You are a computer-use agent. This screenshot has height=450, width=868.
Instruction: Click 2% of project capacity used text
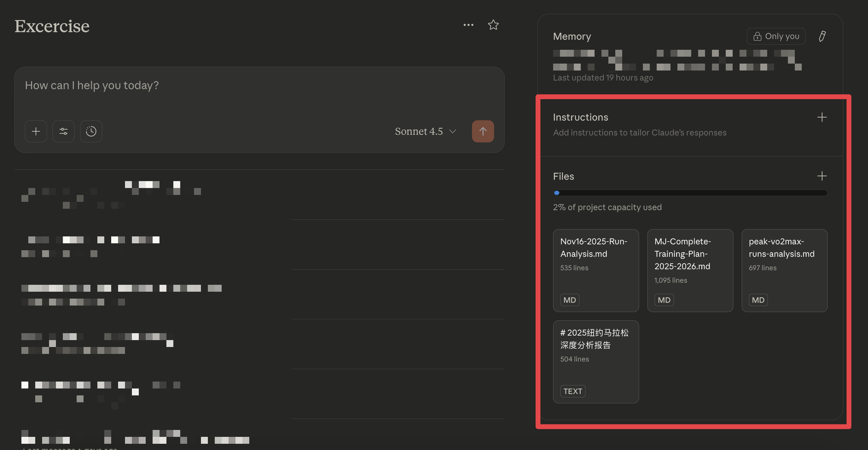[x=607, y=207]
